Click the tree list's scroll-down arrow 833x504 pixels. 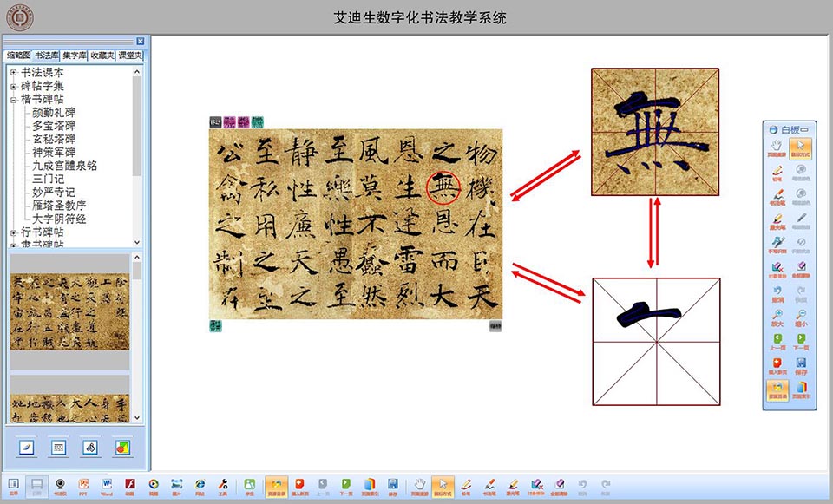[x=137, y=242]
